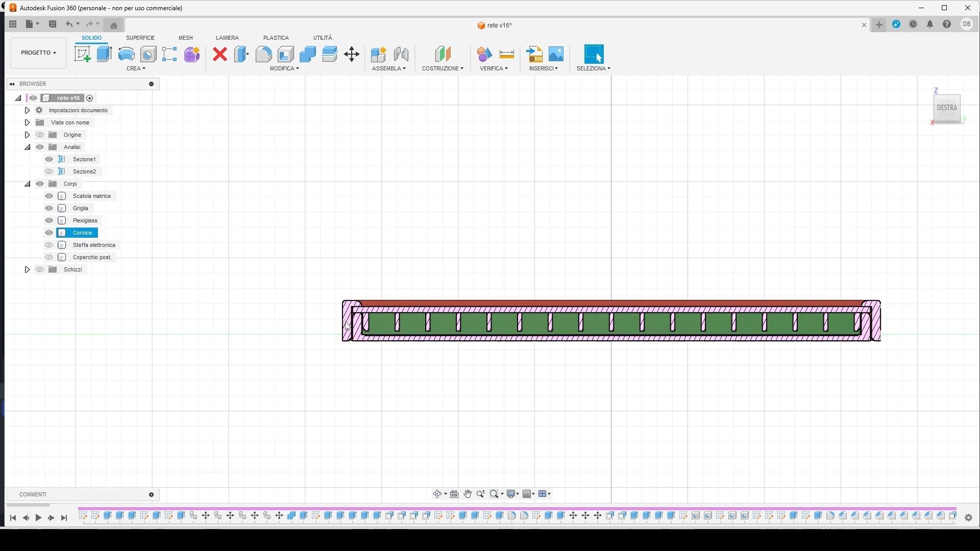Image resolution: width=980 pixels, height=551 pixels.
Task: Open the LAMIERA tab
Action: (227, 38)
